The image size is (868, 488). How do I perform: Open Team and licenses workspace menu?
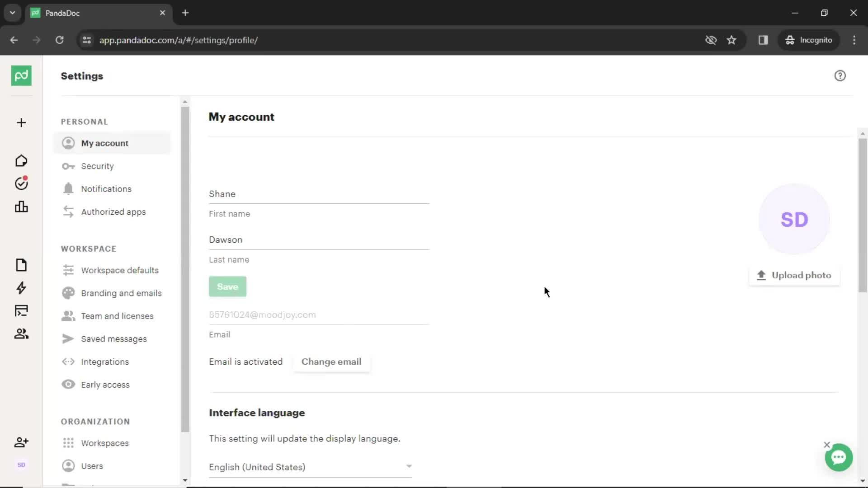point(118,316)
